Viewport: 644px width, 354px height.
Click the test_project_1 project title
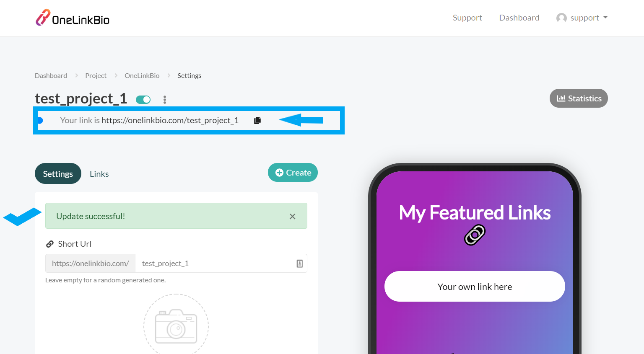tap(81, 98)
